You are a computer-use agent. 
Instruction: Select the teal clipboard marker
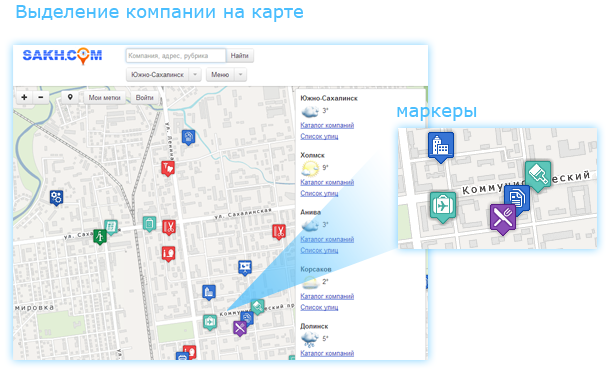point(149,224)
